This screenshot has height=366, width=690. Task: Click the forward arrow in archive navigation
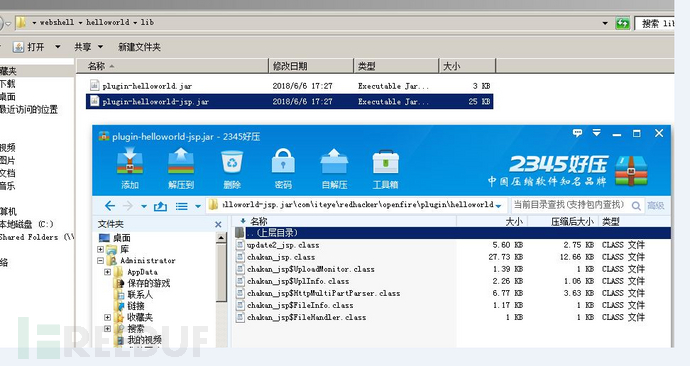128,206
